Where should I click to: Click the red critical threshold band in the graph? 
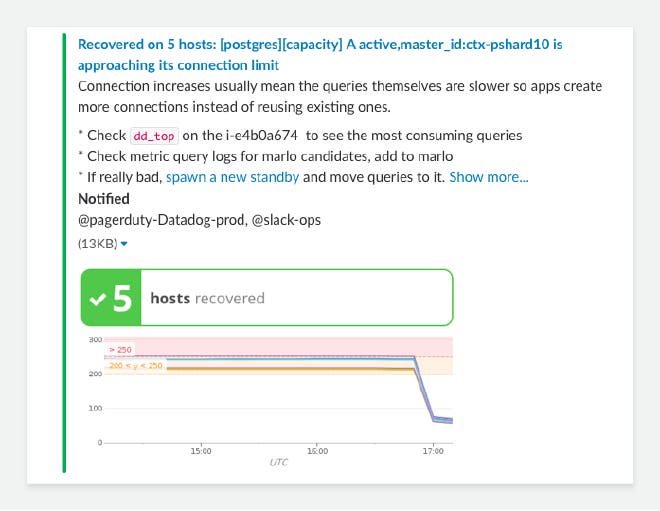click(x=300, y=346)
